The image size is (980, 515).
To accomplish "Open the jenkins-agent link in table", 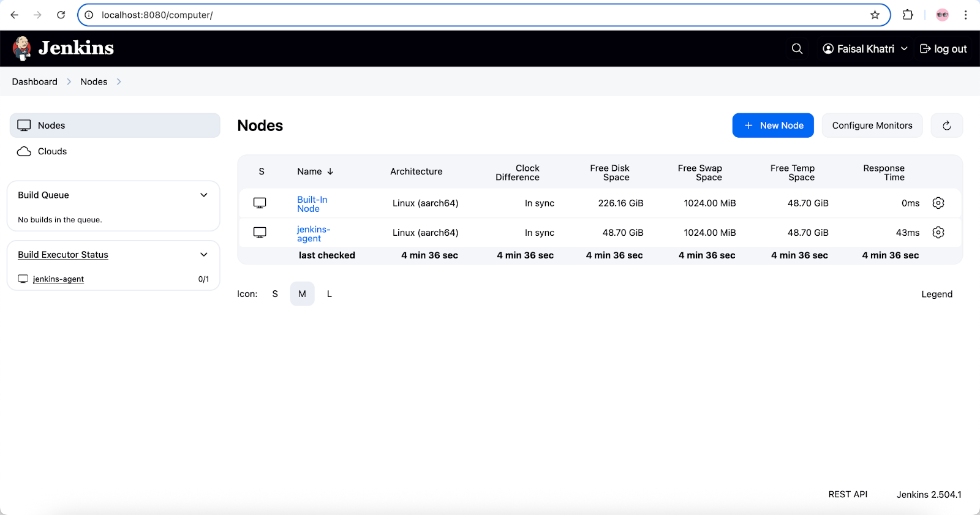I will click(x=314, y=234).
